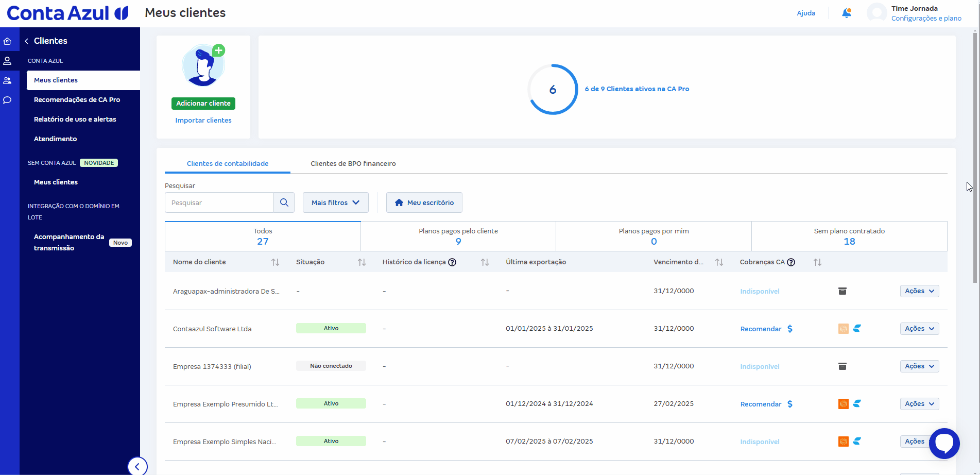The height and width of the screenshot is (475, 980).
Task: Click dollar icon in Contaazul Software row
Action: point(790,329)
